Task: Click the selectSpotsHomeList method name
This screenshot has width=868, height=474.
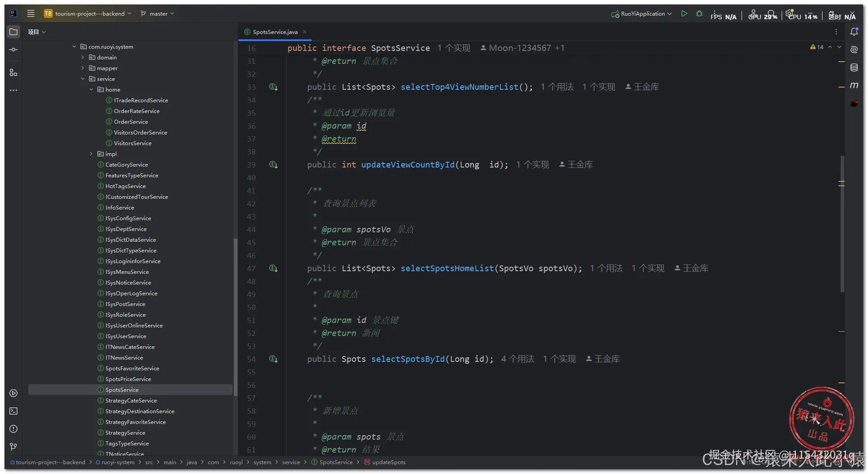Action: pyautogui.click(x=447, y=268)
